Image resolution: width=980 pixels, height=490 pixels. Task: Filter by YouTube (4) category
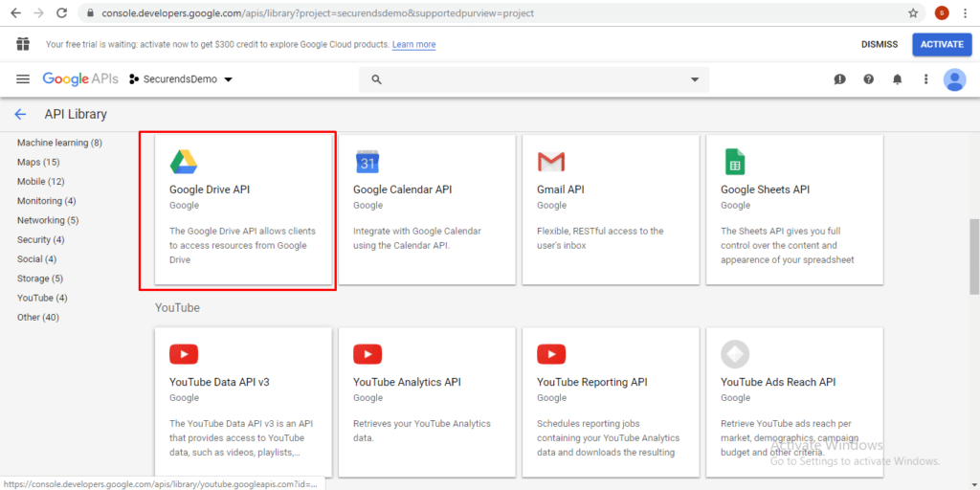tap(42, 298)
